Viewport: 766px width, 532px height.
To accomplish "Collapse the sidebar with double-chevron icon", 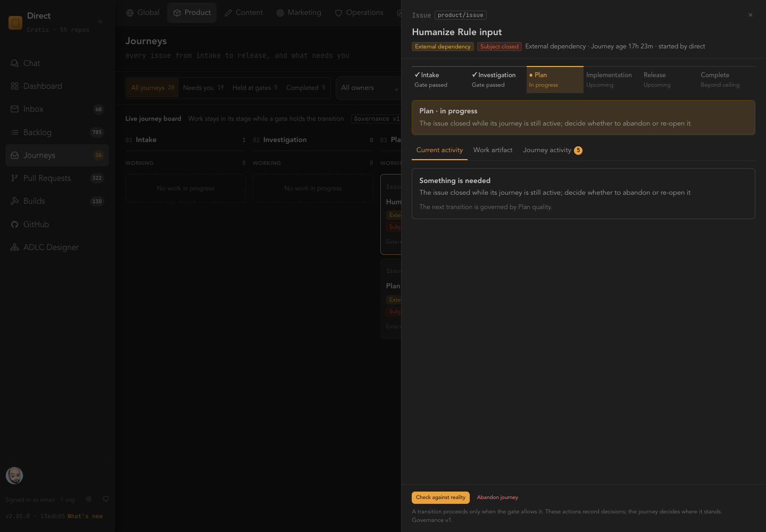I will (100, 22).
